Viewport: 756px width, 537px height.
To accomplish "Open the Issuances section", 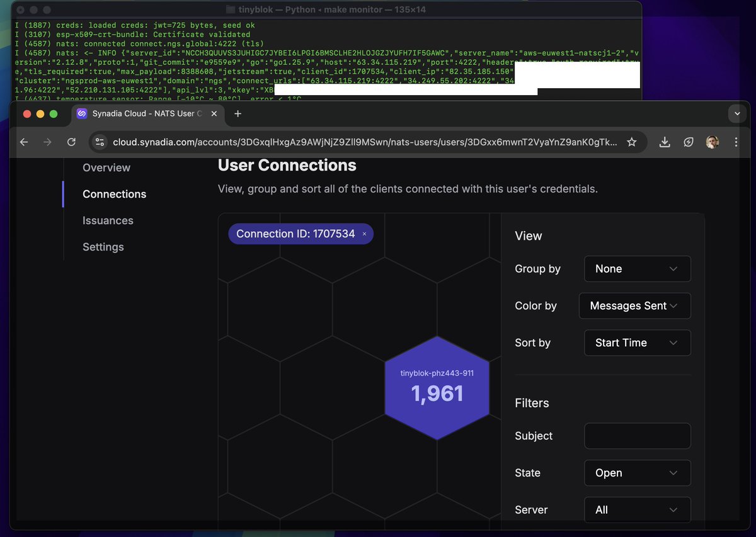I will pyautogui.click(x=108, y=220).
